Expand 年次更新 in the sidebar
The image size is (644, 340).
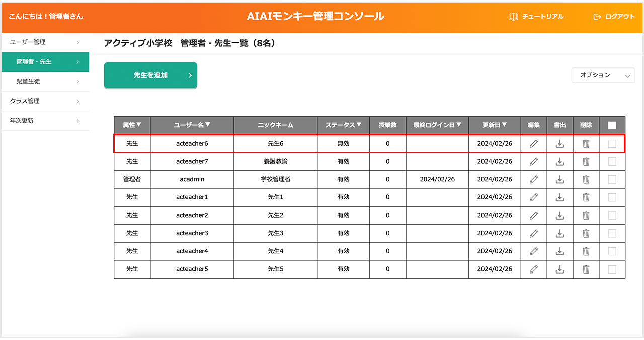click(45, 121)
